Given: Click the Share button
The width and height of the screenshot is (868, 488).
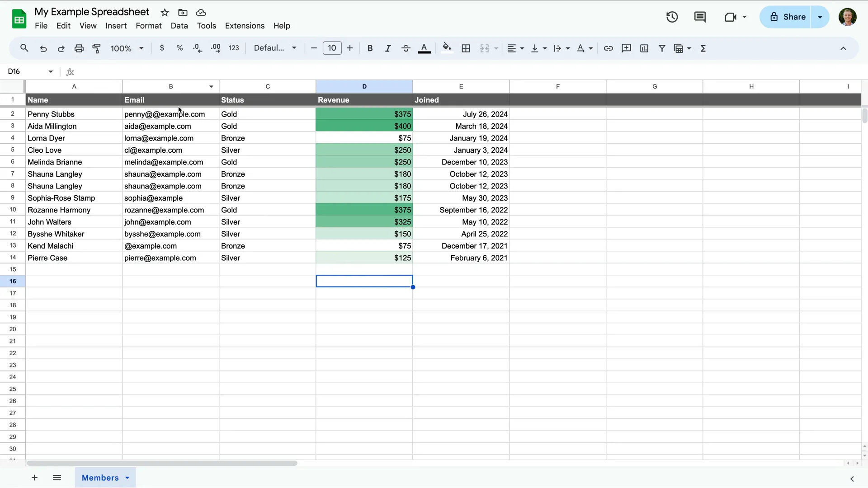Looking at the screenshot, I should coord(790,17).
